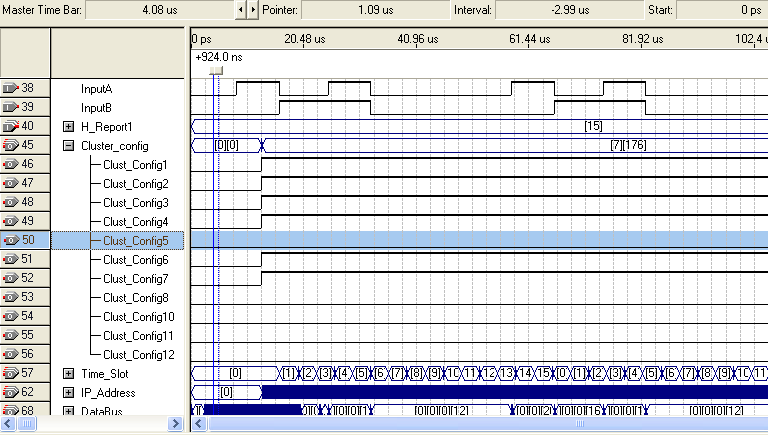768x435 pixels.
Task: Expand the IP_Address bus group
Action: click(x=69, y=392)
